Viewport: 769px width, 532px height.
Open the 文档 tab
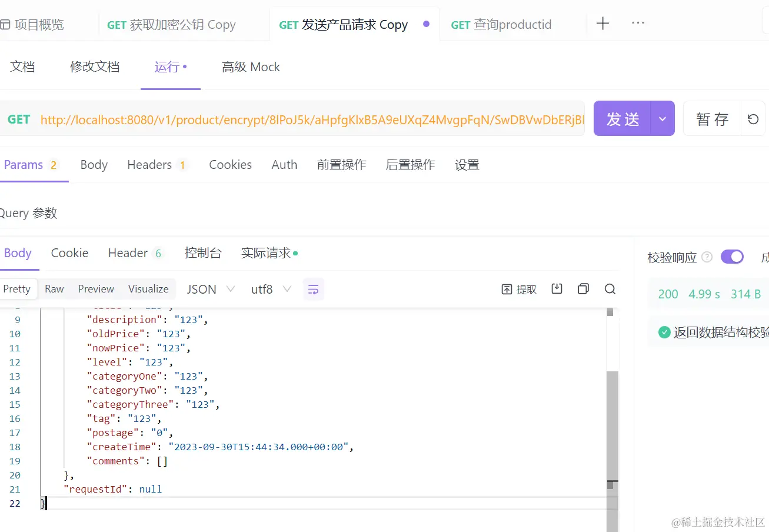pyautogui.click(x=22, y=66)
